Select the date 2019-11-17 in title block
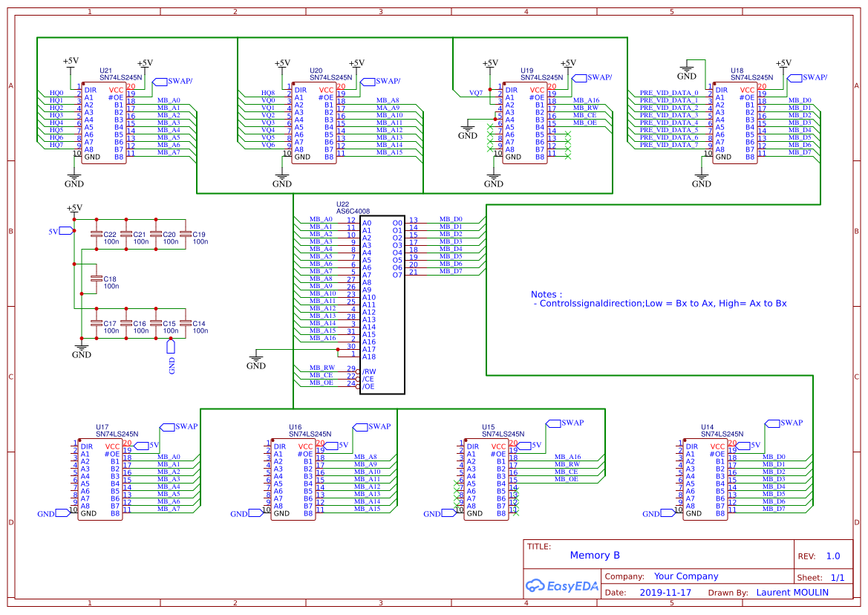 pos(665,593)
